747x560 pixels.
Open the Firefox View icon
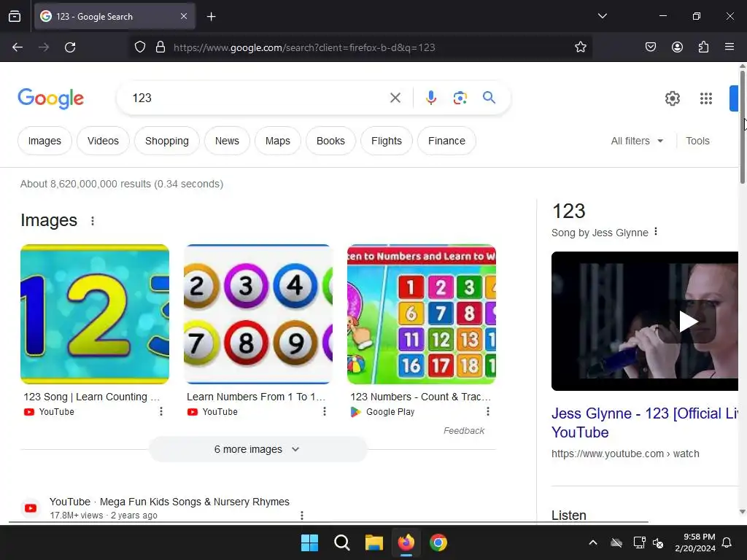point(15,17)
